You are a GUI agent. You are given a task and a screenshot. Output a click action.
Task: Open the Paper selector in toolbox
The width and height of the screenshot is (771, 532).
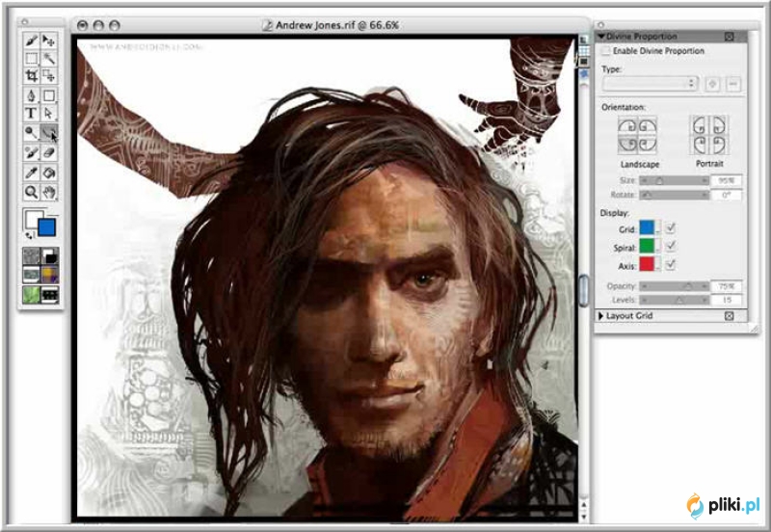[32, 255]
